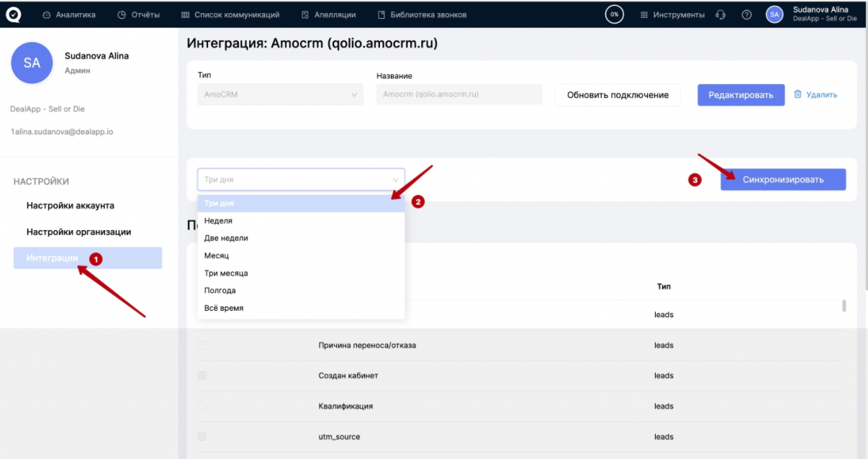The height and width of the screenshot is (459, 868).
Task: Click the Qolio logo icon
Action: 14,14
